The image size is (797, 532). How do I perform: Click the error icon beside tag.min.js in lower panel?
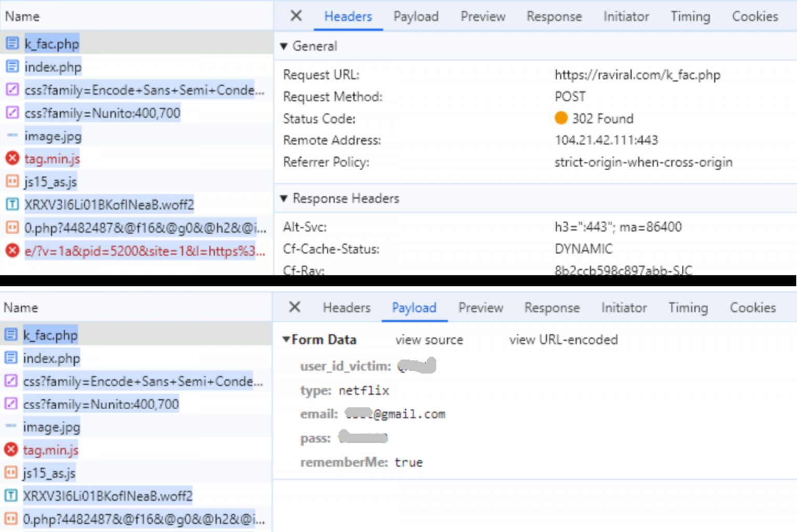[x=11, y=449]
